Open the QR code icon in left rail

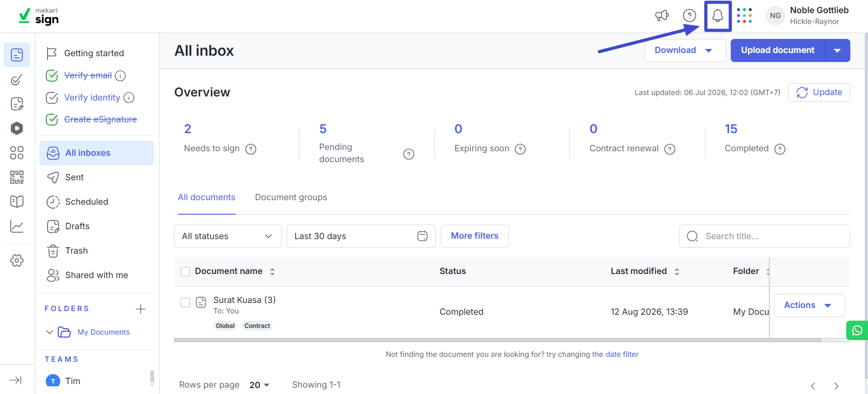pyautogui.click(x=17, y=177)
